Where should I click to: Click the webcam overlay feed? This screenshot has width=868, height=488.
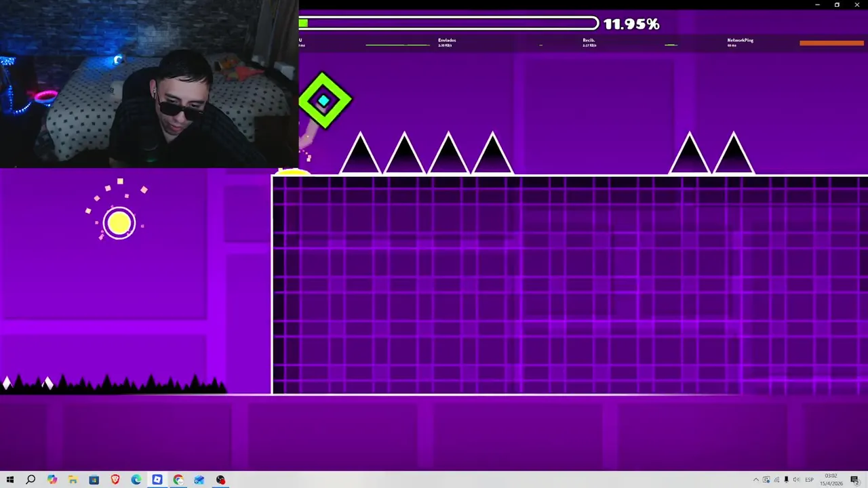[x=149, y=84]
